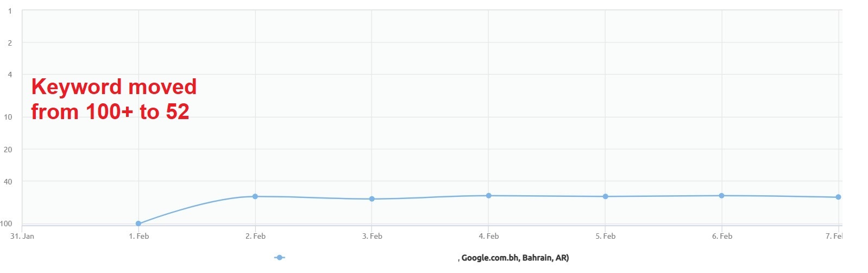Click the '4. Feb' x-axis date label
The width and height of the screenshot is (868, 273).
pyautogui.click(x=489, y=236)
